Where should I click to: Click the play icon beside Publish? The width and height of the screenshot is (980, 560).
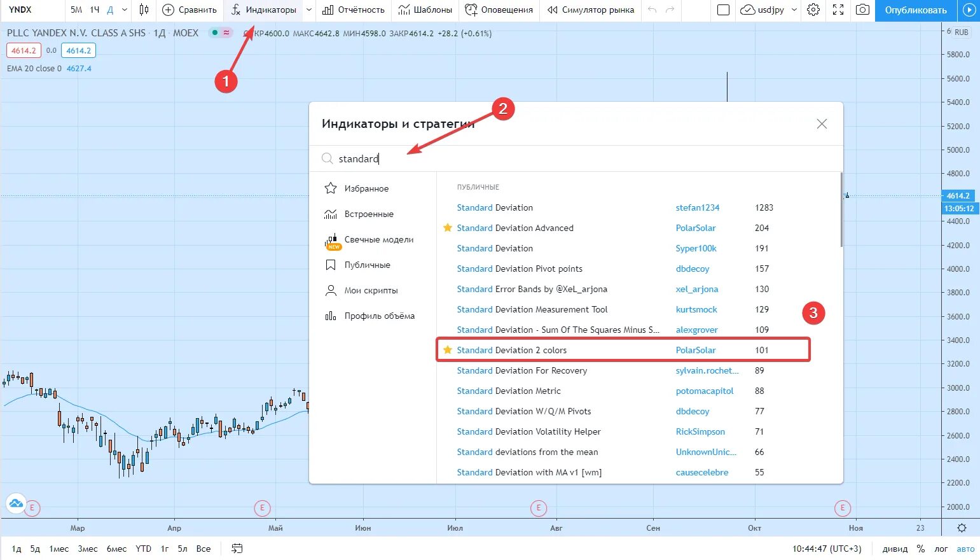[x=969, y=10]
